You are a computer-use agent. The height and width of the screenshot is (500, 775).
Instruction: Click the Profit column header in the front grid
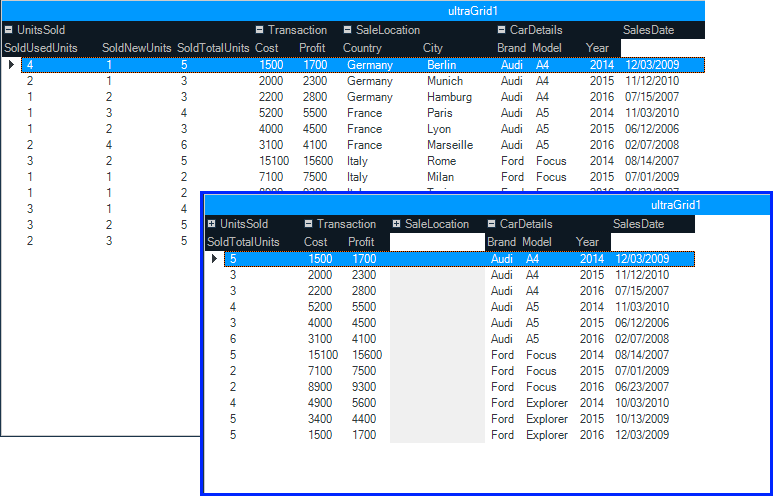coord(361,242)
